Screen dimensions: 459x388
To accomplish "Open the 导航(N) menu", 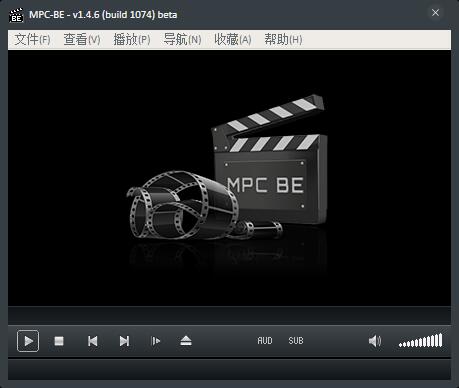I will click(182, 40).
